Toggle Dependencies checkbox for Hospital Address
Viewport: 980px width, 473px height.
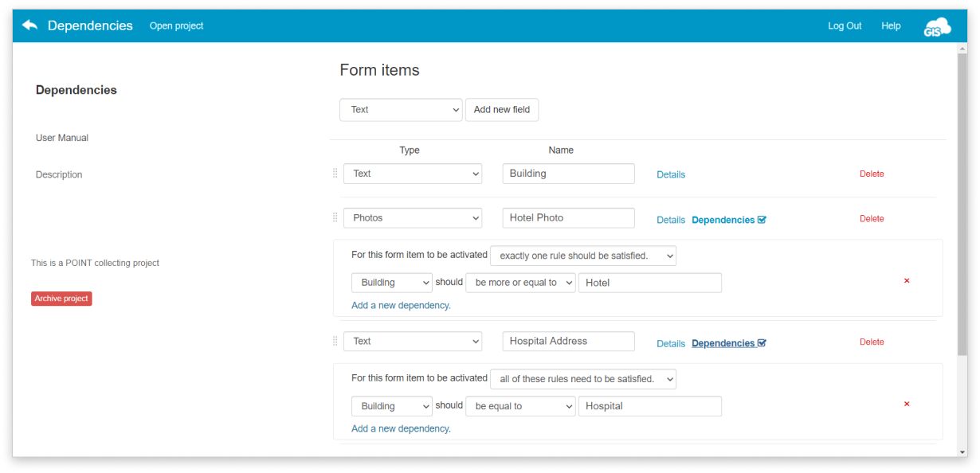click(x=762, y=343)
